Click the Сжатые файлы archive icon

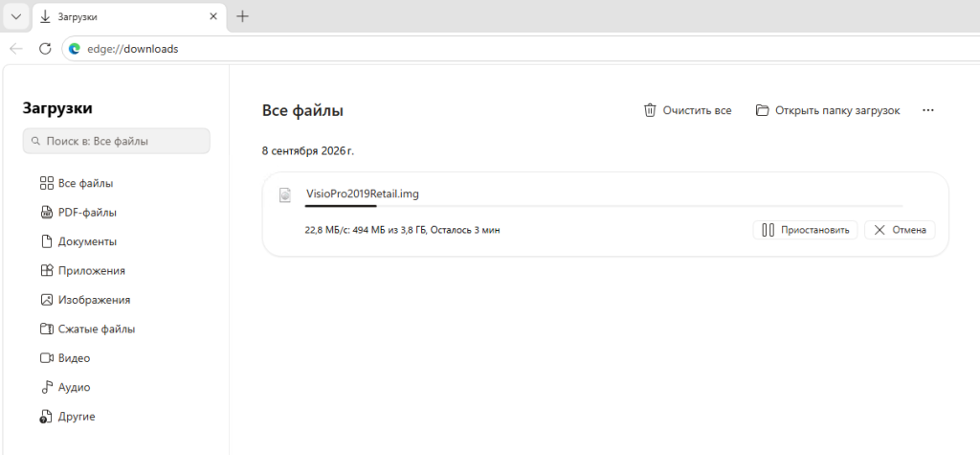(x=46, y=330)
